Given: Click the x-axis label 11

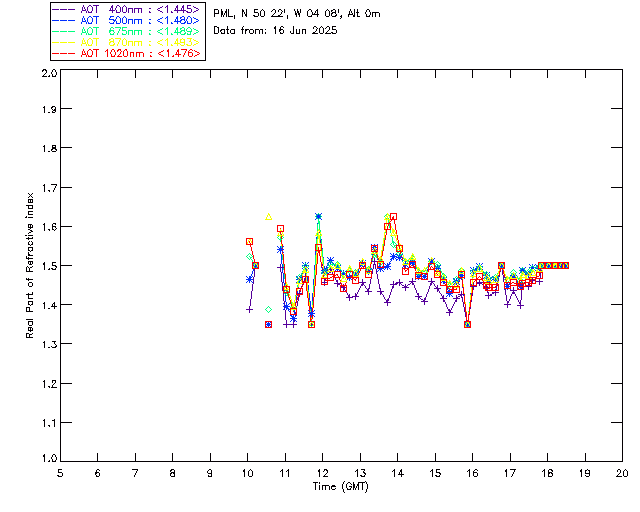Looking at the screenshot, I should tap(285, 473).
